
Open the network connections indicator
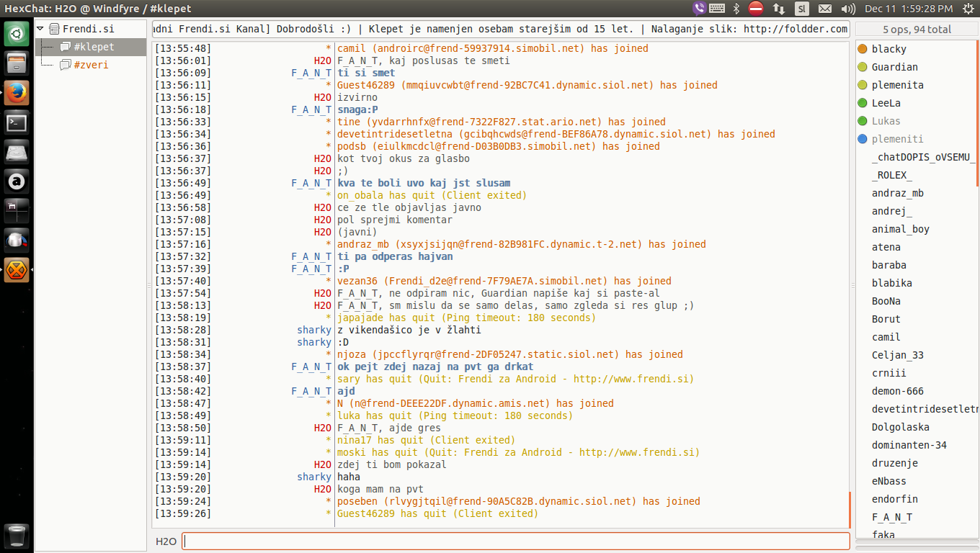point(779,9)
